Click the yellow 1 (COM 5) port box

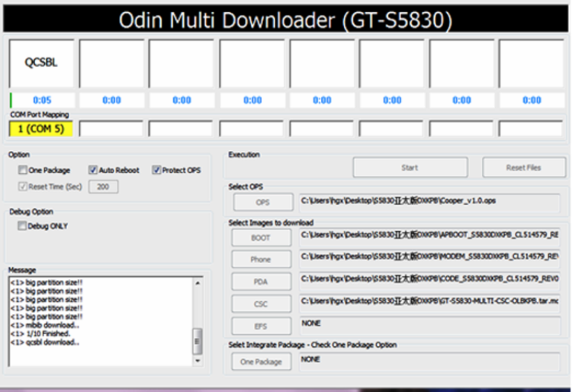pos(41,129)
